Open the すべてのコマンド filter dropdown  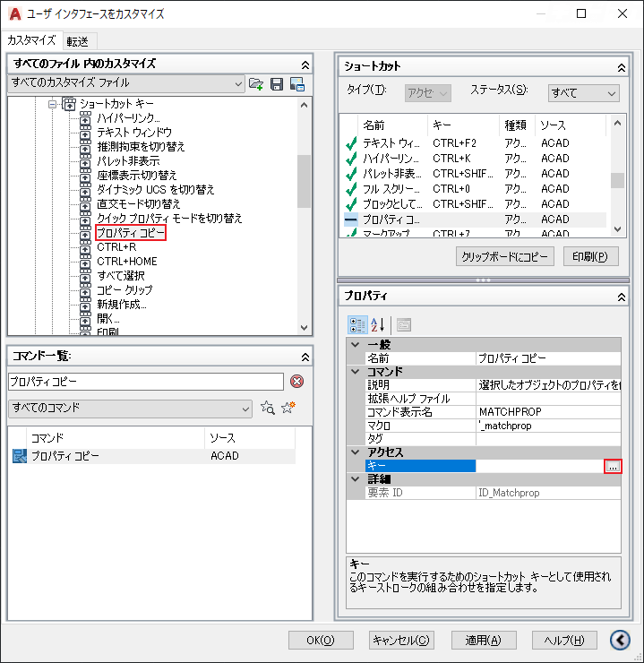point(130,409)
